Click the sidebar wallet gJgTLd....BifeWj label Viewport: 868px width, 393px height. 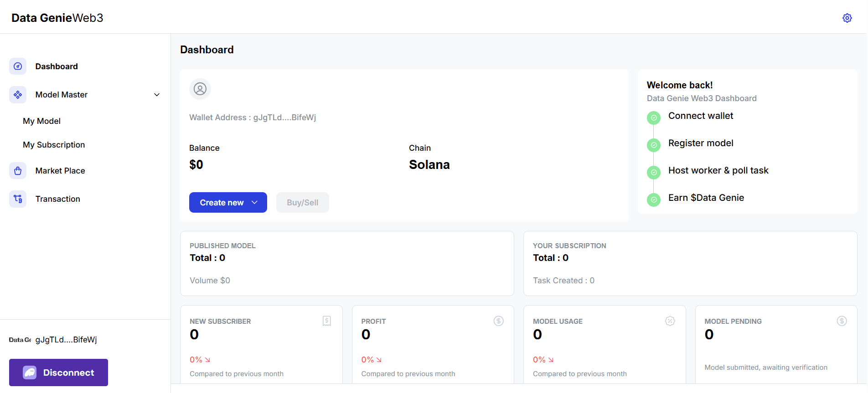(x=66, y=340)
